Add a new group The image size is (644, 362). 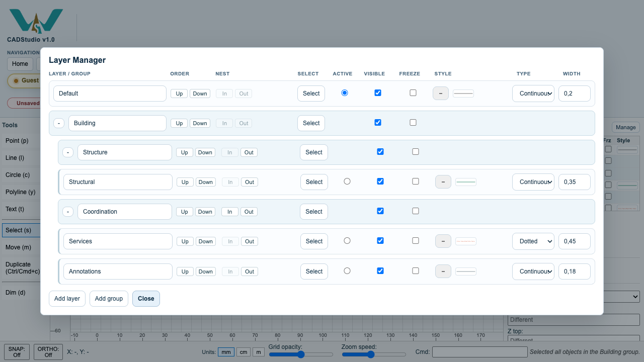click(x=109, y=299)
